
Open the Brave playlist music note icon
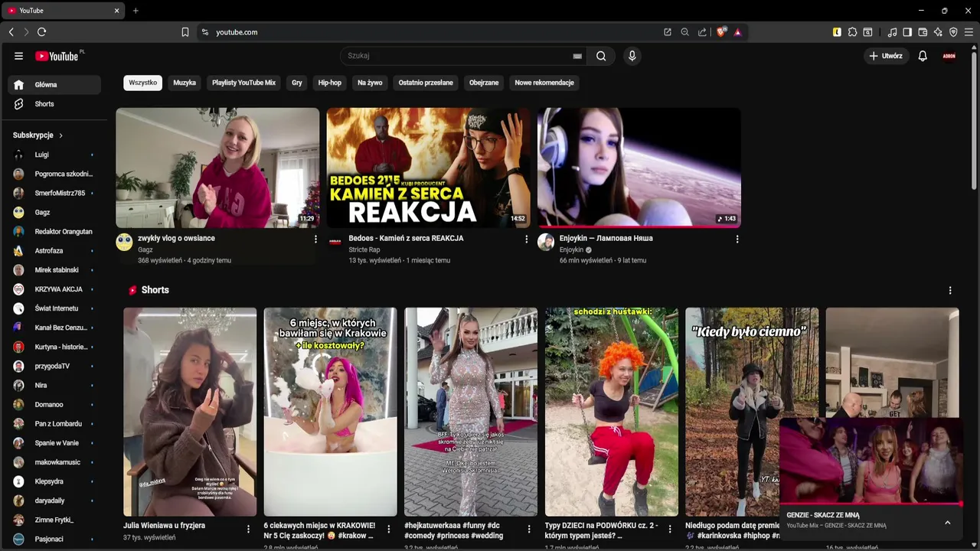pyautogui.click(x=892, y=32)
